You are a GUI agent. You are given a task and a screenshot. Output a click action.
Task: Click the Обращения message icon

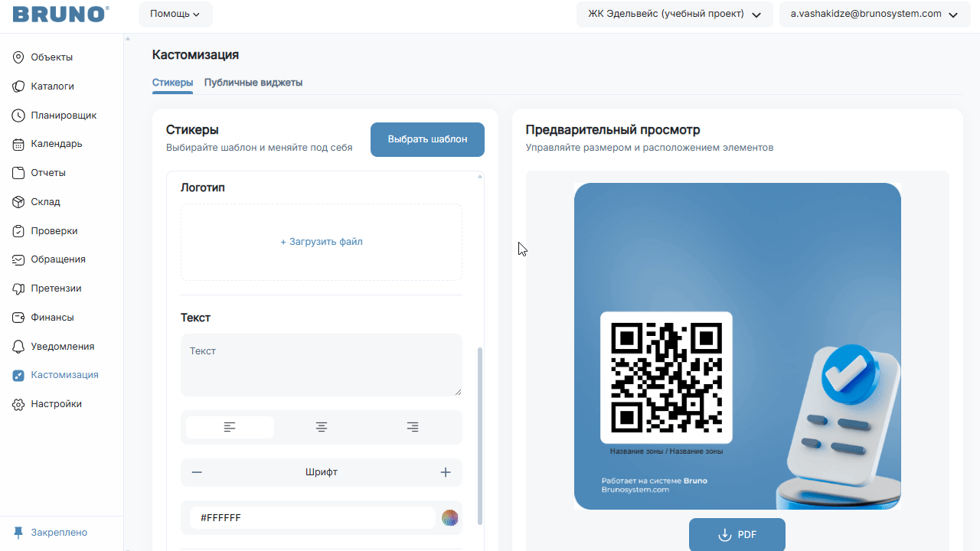[19, 259]
